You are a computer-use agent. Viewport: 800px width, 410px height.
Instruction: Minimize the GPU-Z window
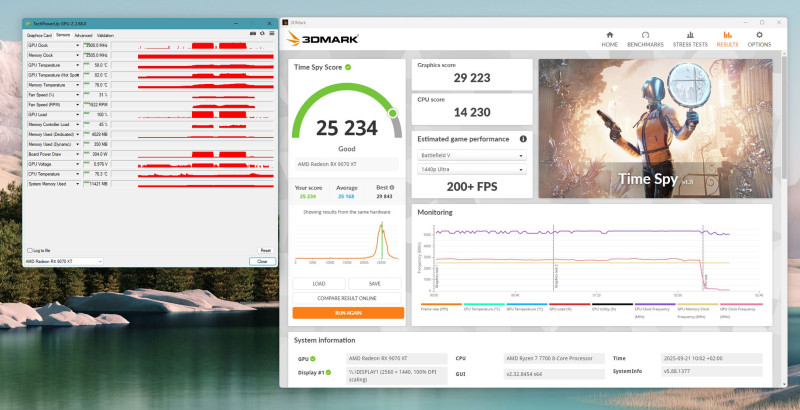point(236,23)
